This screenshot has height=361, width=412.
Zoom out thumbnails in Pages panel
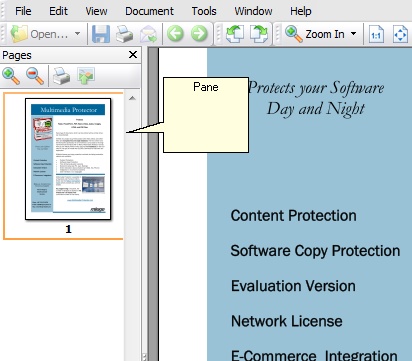[x=35, y=76]
